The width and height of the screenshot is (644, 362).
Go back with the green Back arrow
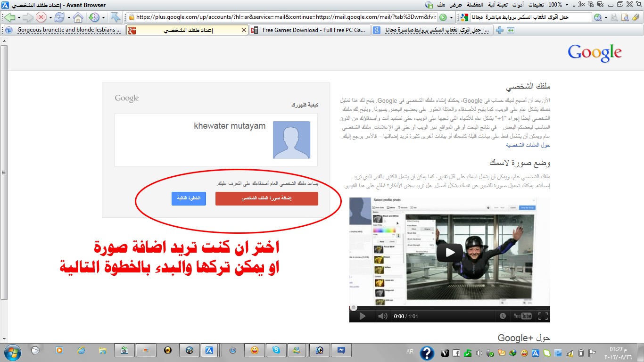[x=9, y=17]
